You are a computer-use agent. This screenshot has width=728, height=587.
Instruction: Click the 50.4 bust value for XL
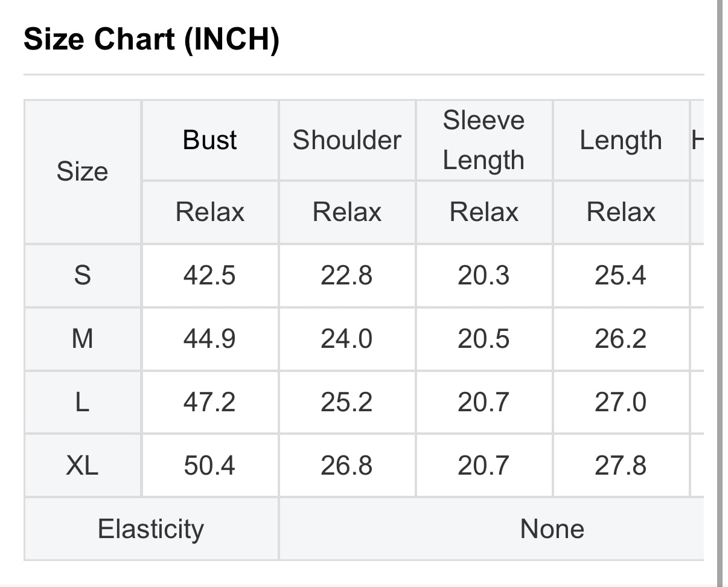(x=209, y=466)
